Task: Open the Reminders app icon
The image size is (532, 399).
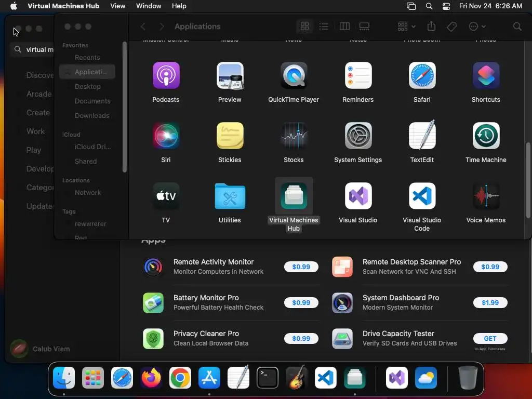Action: tap(358, 75)
